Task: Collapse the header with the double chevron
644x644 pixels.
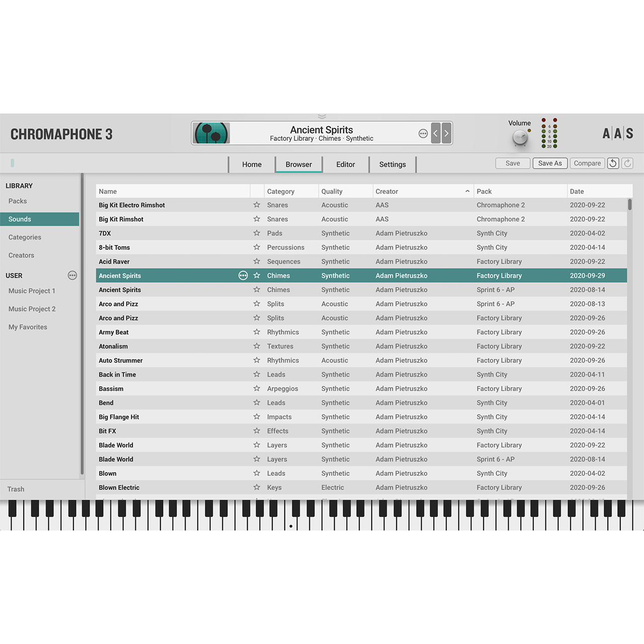Action: (321, 116)
